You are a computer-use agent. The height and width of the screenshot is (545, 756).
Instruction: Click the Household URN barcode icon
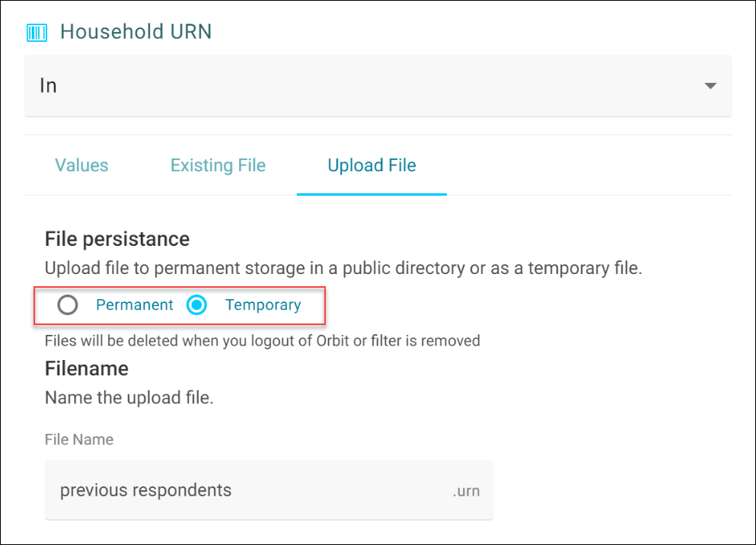click(x=37, y=33)
